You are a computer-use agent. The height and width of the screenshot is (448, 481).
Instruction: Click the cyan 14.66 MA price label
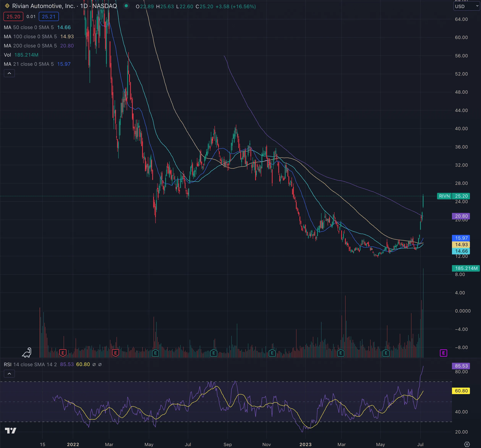(x=461, y=251)
